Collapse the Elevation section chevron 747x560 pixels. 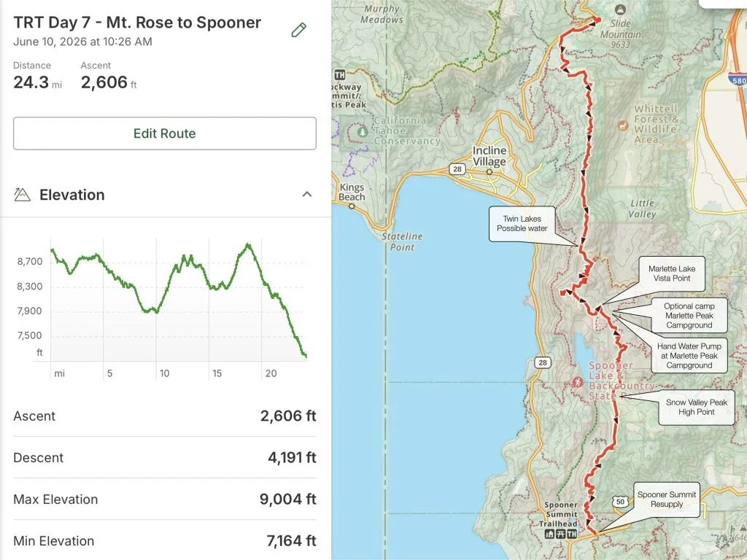pyautogui.click(x=307, y=194)
